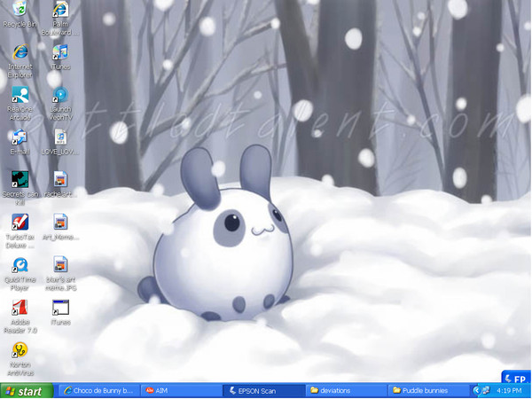Select the rachelart... image file icon
The width and height of the screenshot is (532, 399).
tap(60, 180)
